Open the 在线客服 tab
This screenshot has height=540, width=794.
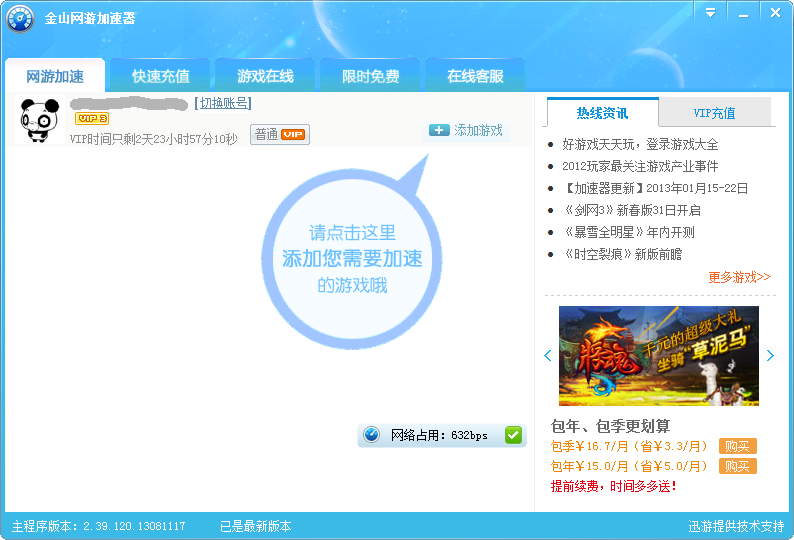[475, 76]
